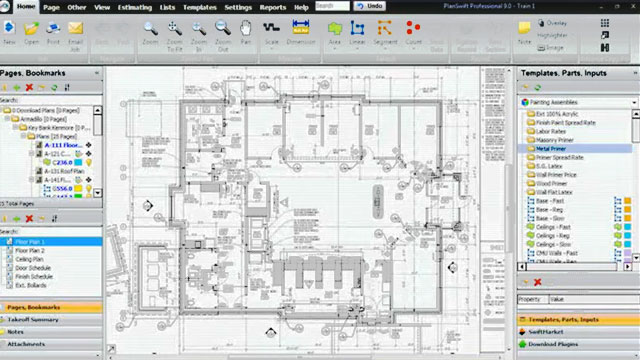Collapse the Armadillo folder node
Image resolution: width=640 pixels, height=360 pixels.
tap(7, 119)
